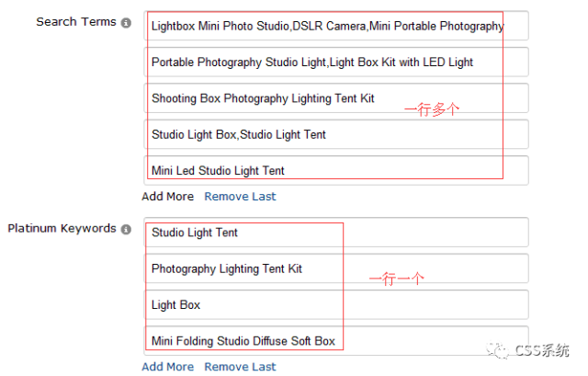Click the 'Search Terms' label text
588x376 pixels.
pos(75,22)
